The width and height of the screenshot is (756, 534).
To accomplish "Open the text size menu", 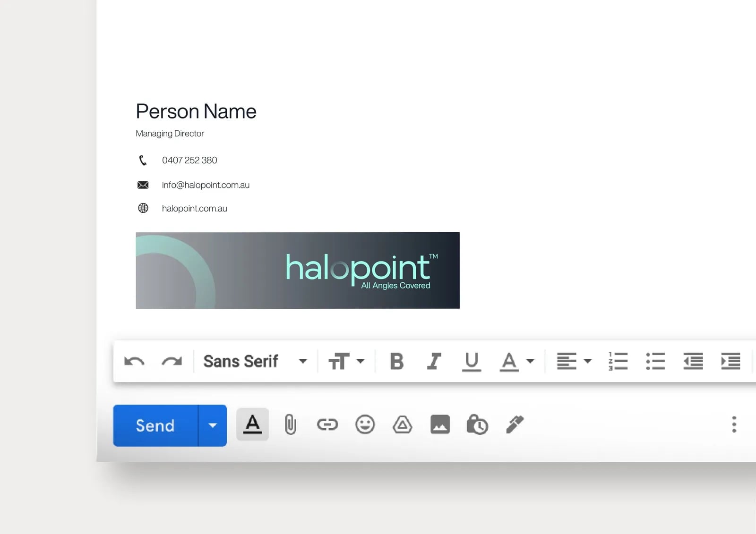I will pos(346,361).
